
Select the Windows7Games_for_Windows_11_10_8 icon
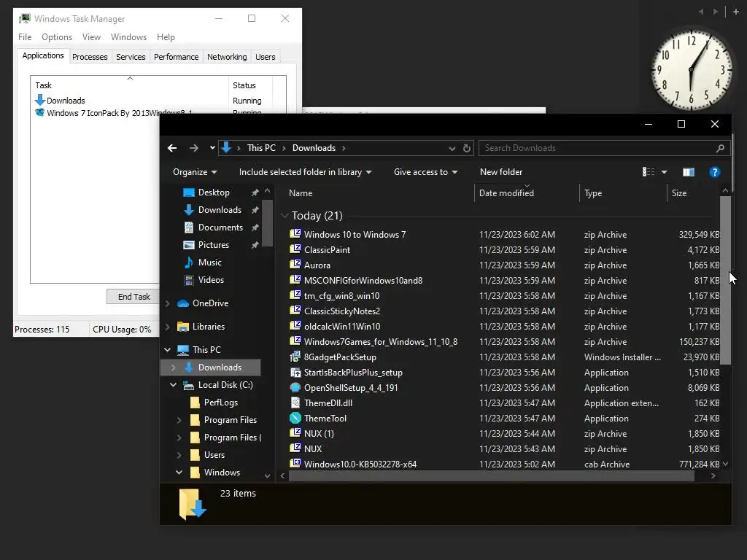tap(295, 341)
